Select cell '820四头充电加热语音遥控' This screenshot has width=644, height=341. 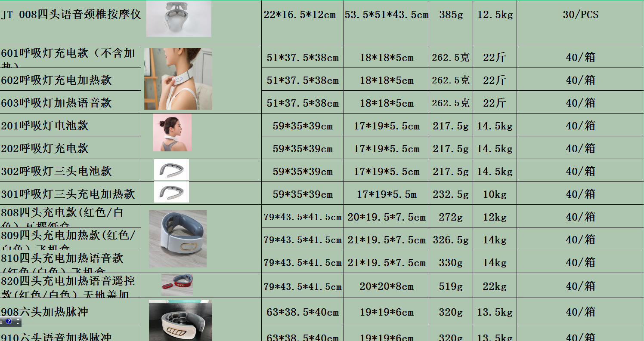pyautogui.click(x=71, y=286)
